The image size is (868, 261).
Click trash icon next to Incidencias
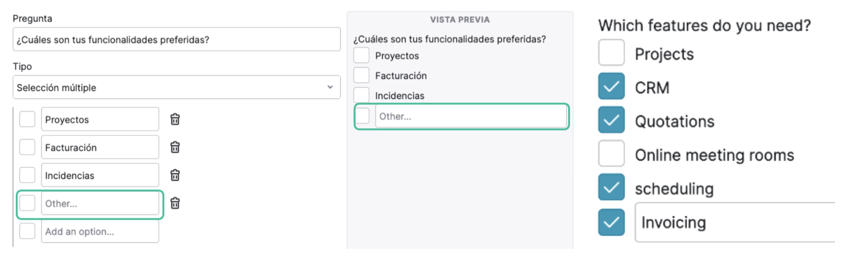(x=175, y=175)
